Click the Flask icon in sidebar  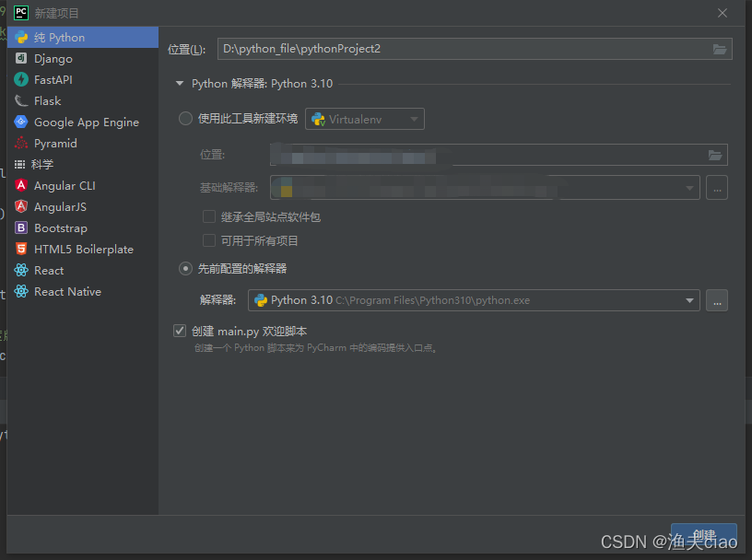coord(21,100)
